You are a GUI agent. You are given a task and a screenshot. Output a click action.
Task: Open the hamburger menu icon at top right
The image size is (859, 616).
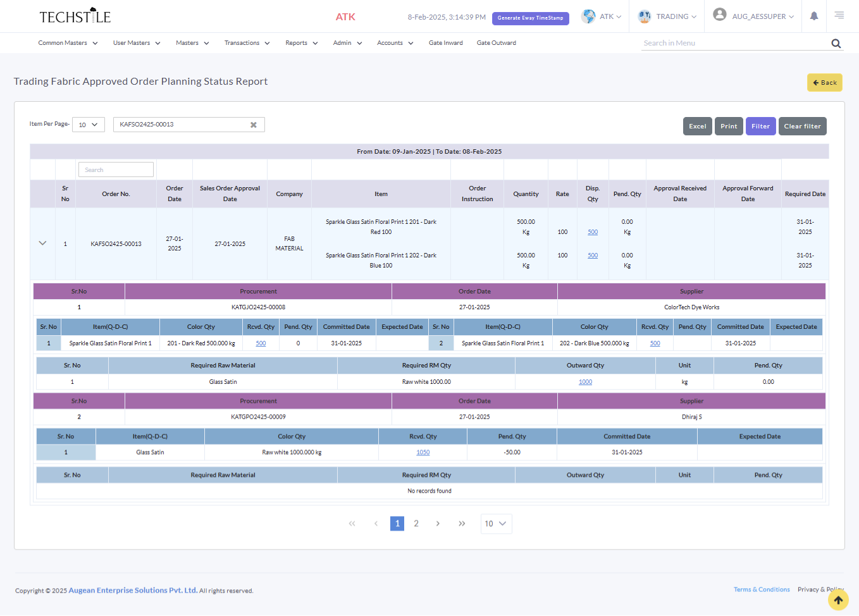coord(839,15)
